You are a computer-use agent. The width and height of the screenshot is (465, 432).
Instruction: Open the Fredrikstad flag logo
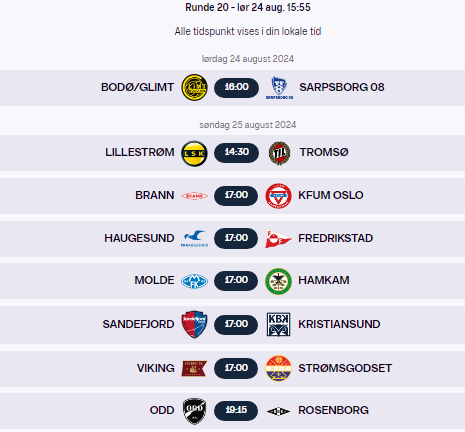tap(278, 239)
